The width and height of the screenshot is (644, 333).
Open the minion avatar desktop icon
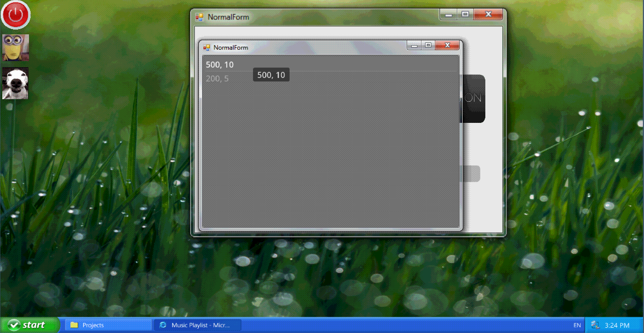16,48
